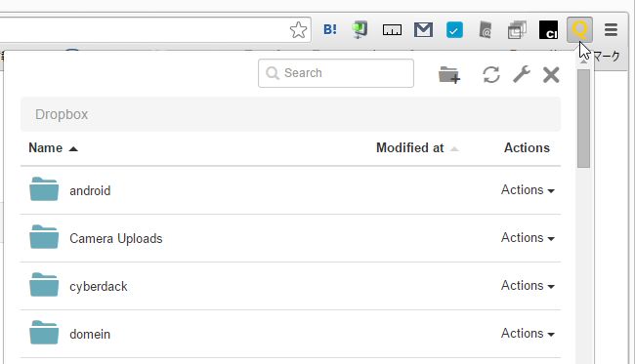Click the new folder icon
This screenshot has width=635, height=364.
449,75
